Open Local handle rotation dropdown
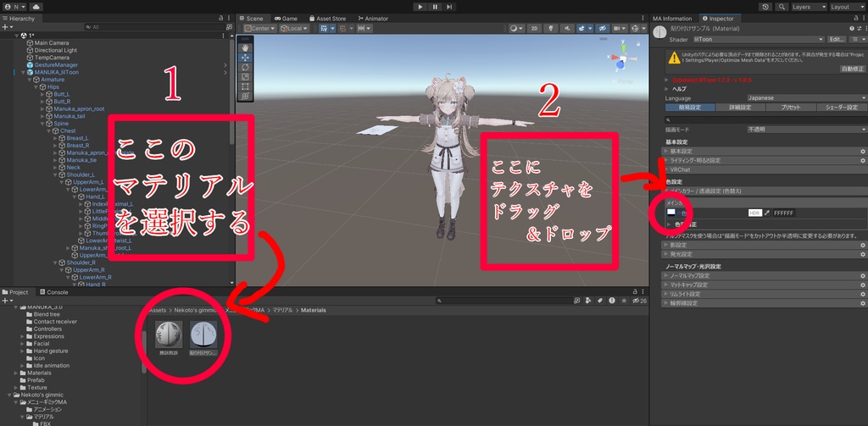Image resolution: width=868 pixels, height=426 pixels. [x=294, y=28]
